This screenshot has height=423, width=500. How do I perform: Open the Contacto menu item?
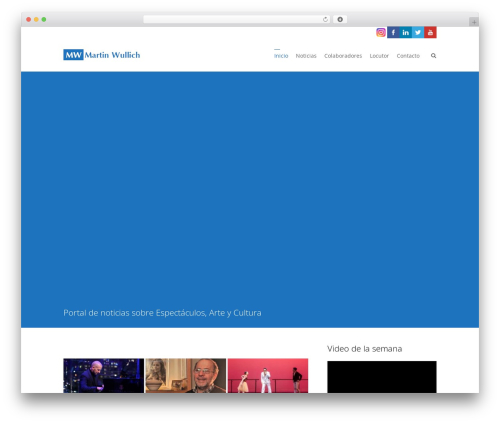click(408, 56)
